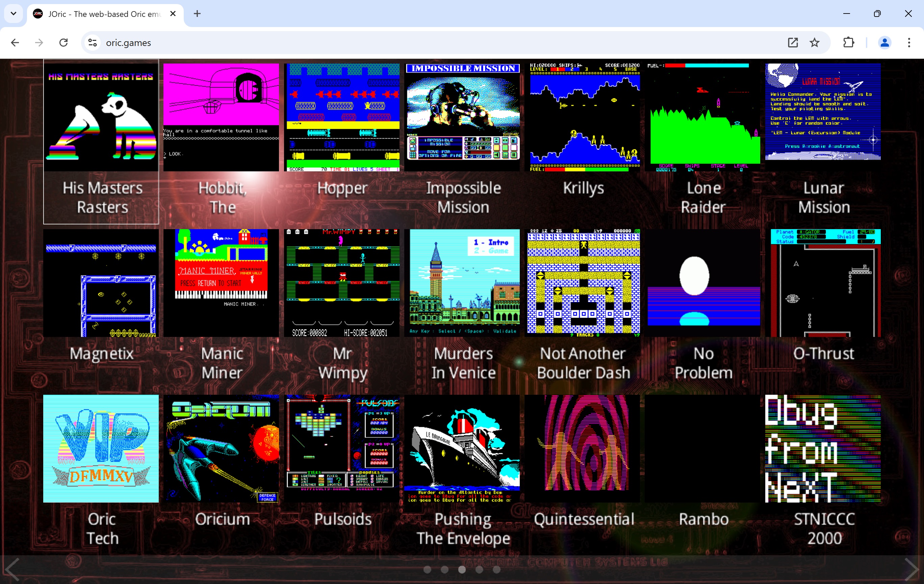Close the JOric tab

[173, 14]
